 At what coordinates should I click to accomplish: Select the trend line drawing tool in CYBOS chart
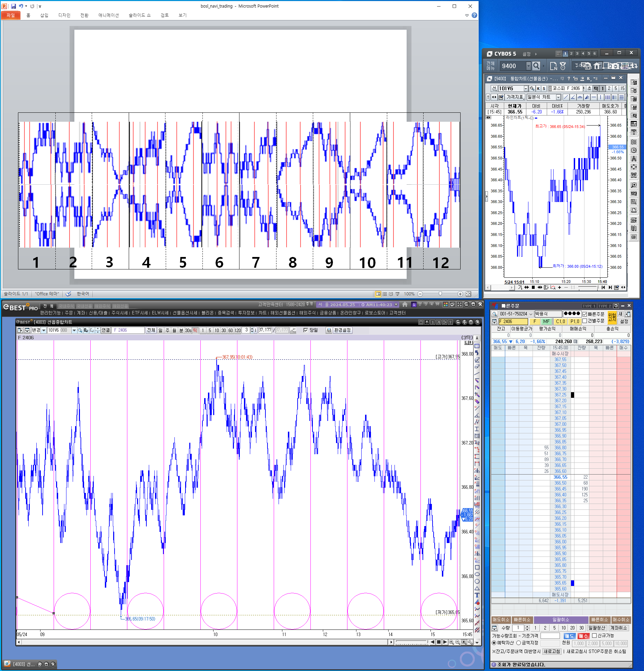(566, 97)
